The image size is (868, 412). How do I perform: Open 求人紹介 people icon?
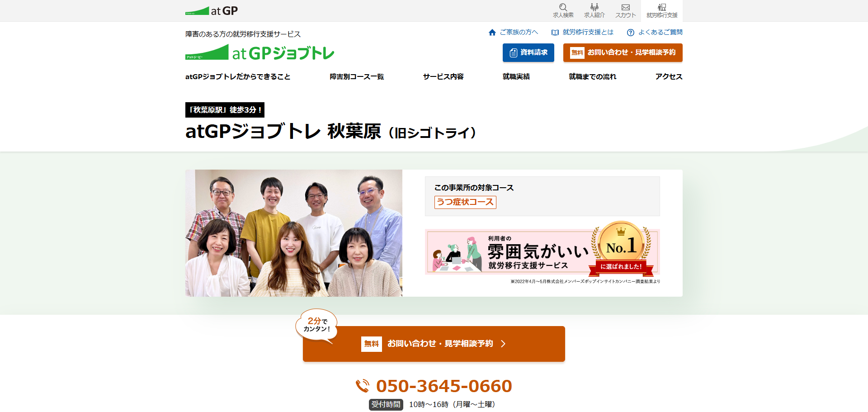point(594,7)
